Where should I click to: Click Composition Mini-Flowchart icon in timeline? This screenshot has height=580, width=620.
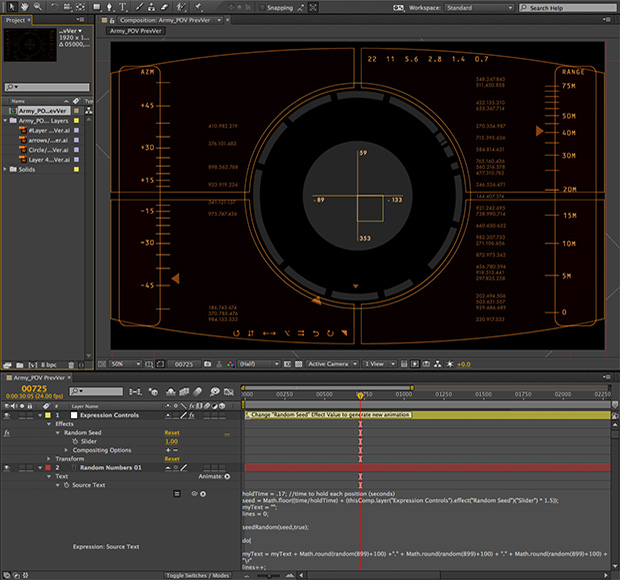(x=135, y=392)
